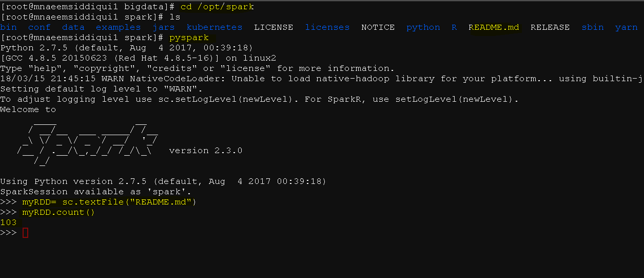644x278 pixels.
Task: Click 'README.md' in the ls listing
Action: coord(494,27)
